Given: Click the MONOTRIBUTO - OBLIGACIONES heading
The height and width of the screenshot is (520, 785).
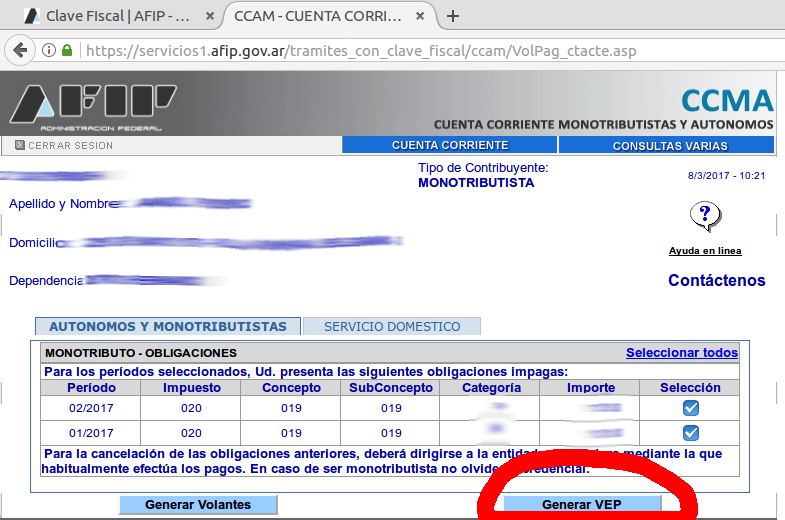Looking at the screenshot, I should (141, 353).
